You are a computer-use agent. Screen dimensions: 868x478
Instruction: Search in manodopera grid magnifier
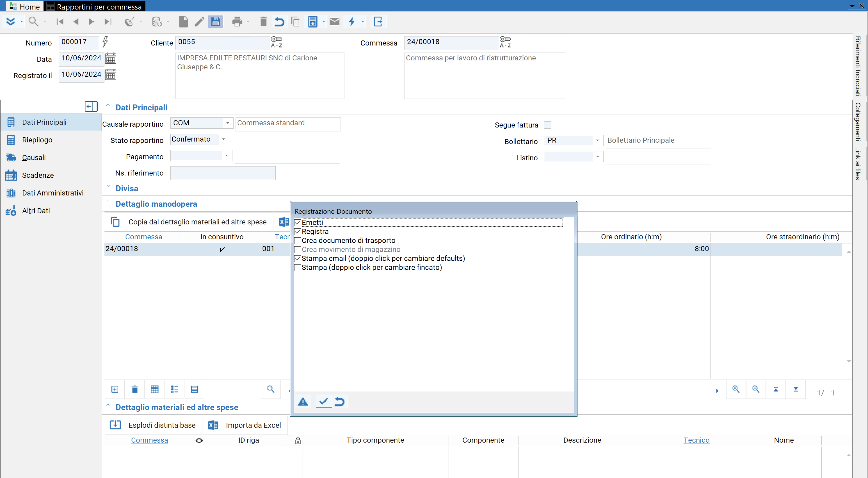[x=271, y=389]
